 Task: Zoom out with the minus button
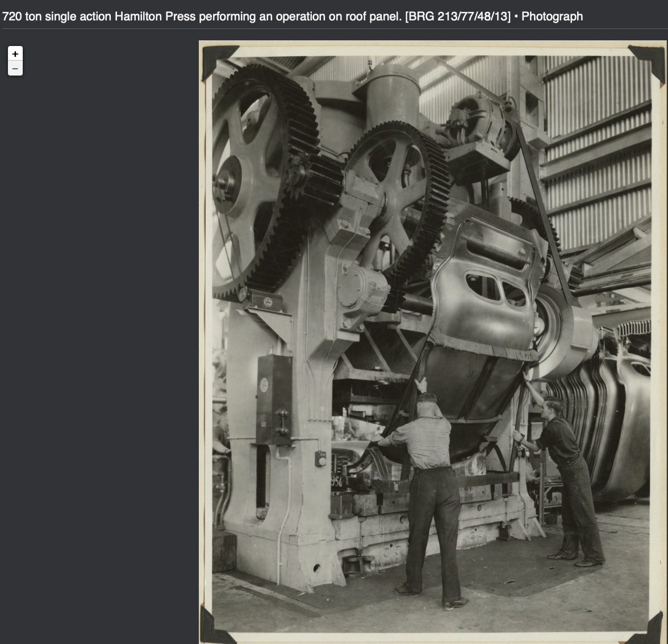[15, 69]
